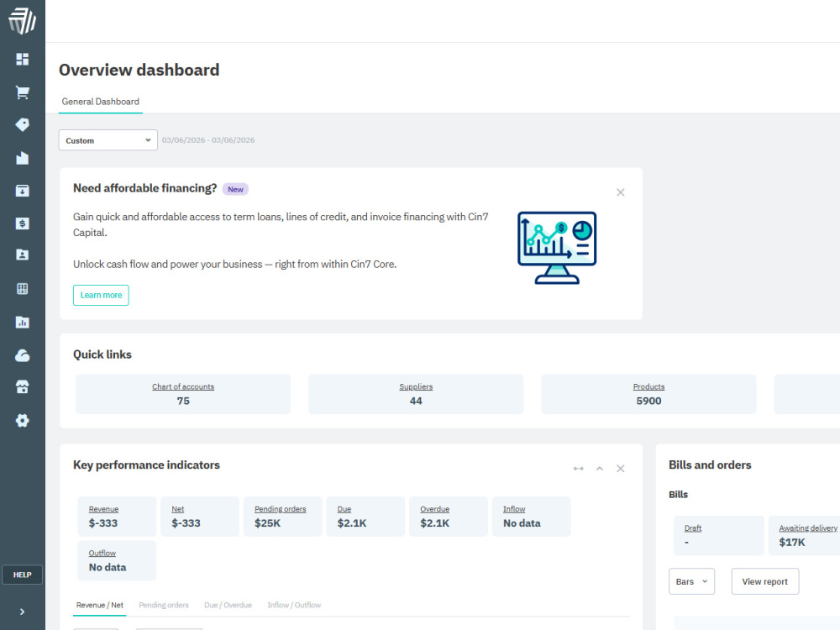Click the Overdue KPI link
The width and height of the screenshot is (840, 630).
(x=434, y=510)
